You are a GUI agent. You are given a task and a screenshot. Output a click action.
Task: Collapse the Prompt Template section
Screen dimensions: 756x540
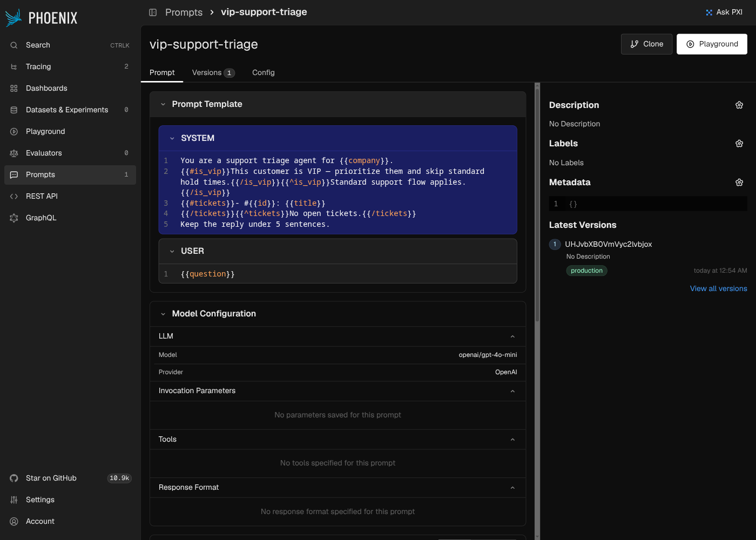click(163, 104)
